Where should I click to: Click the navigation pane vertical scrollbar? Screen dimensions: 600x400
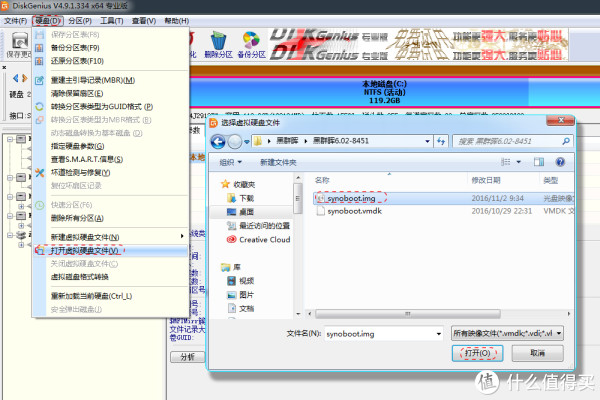298,198
